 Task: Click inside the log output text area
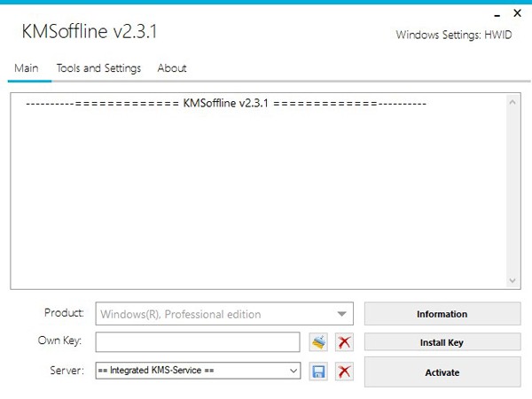257,195
